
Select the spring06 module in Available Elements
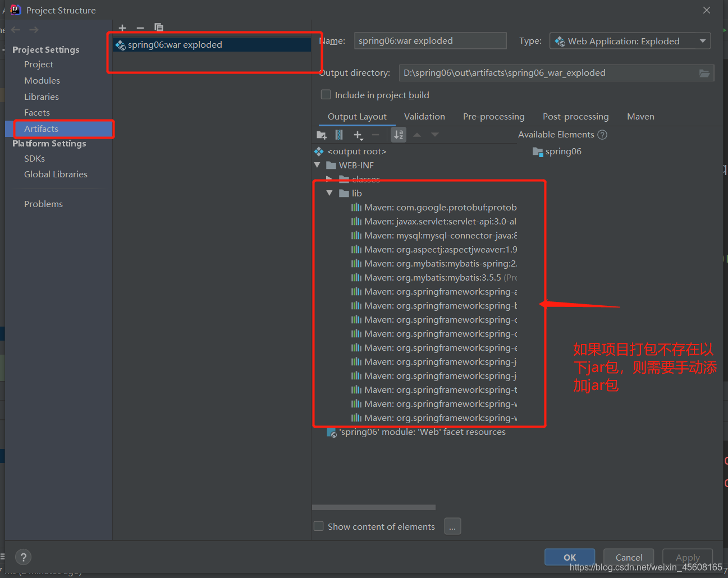pos(557,152)
